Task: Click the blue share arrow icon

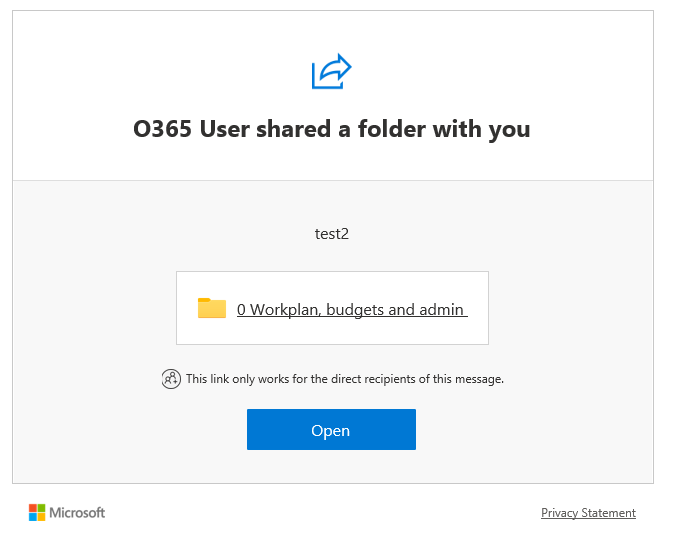Action: tap(332, 71)
